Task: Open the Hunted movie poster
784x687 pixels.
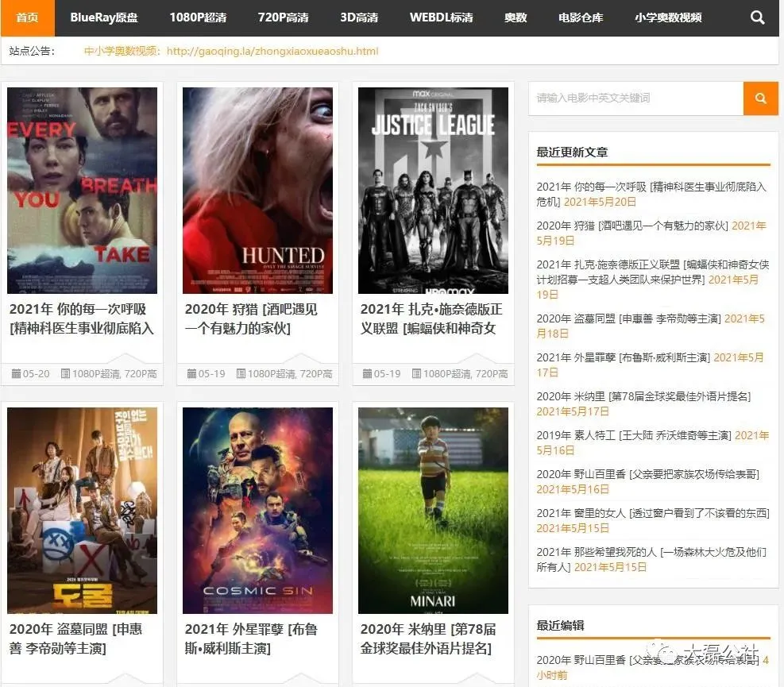Action: [x=257, y=191]
